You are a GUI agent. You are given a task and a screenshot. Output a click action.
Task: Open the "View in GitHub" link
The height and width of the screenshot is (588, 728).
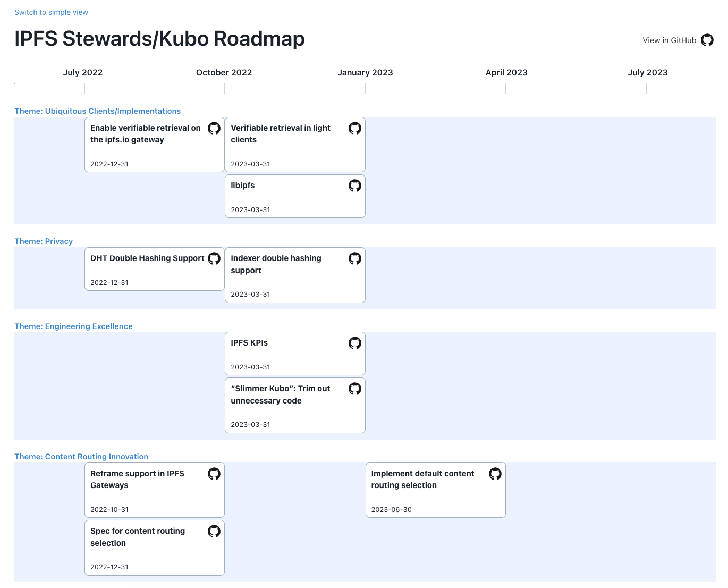click(670, 40)
